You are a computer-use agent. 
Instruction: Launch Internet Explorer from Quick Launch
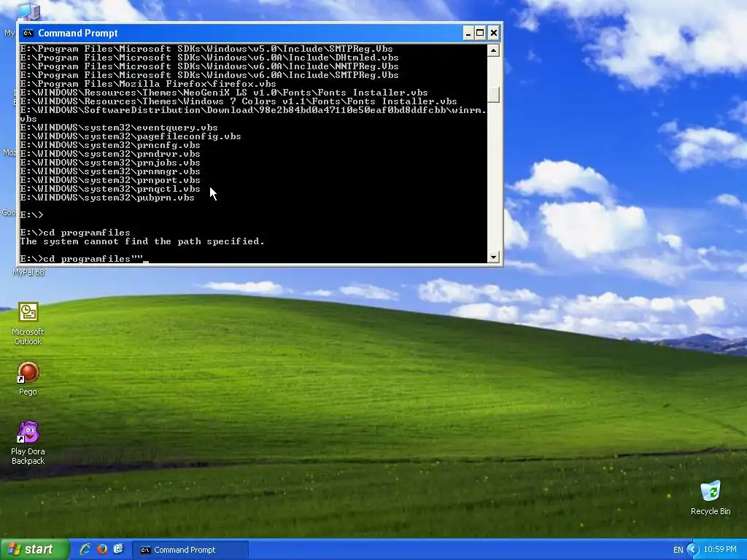coord(85,550)
